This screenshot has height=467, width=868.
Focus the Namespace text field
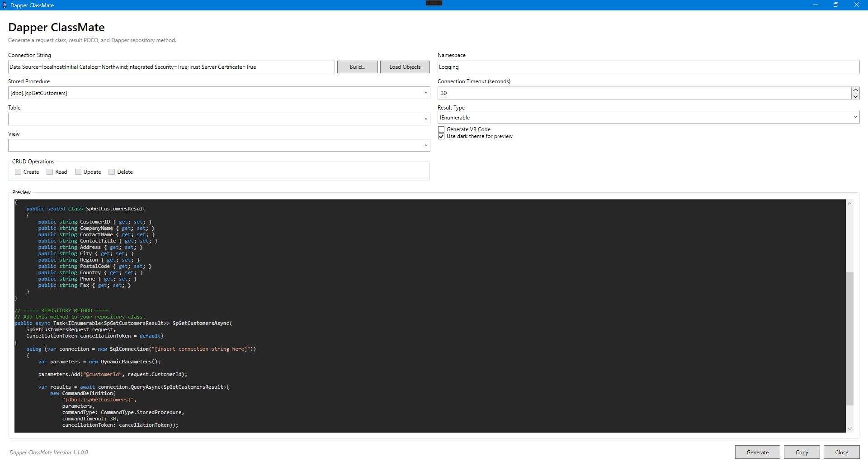point(648,67)
